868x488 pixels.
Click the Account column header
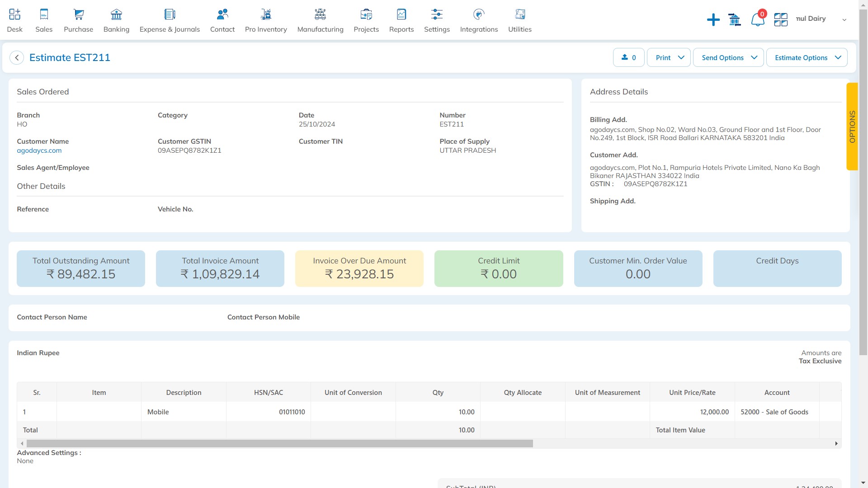click(777, 392)
